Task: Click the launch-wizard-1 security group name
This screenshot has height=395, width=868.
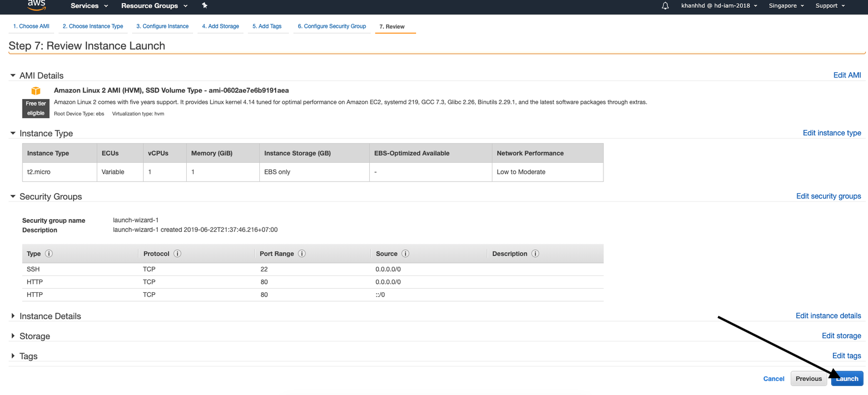Action: [x=136, y=220]
